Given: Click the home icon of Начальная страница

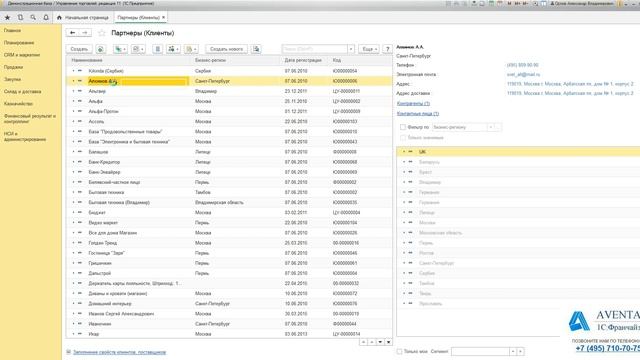Looking at the screenshot, I should (x=59, y=18).
